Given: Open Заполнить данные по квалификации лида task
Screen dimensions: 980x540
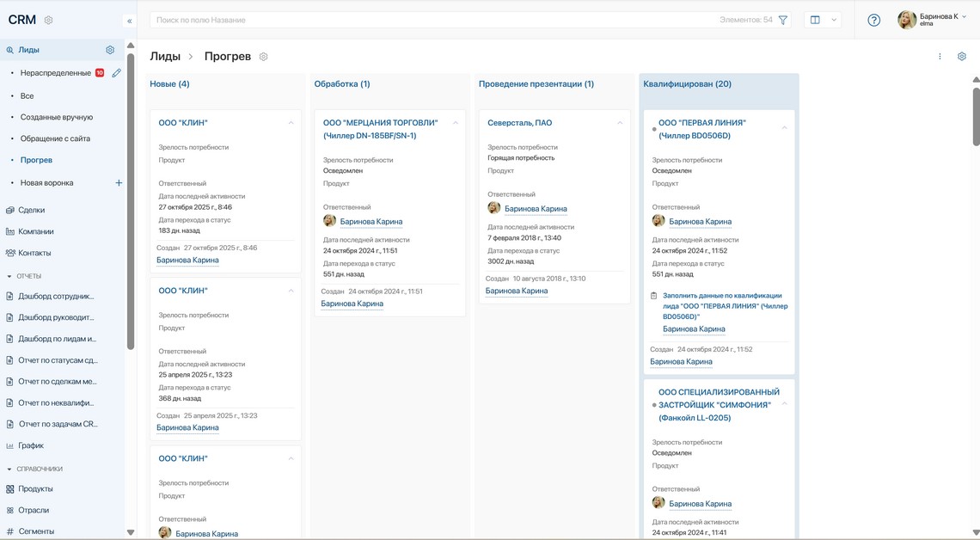Looking at the screenshot, I should [725, 306].
